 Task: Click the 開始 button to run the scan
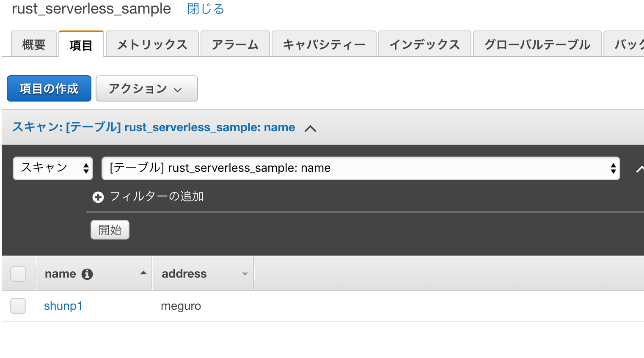pos(110,229)
